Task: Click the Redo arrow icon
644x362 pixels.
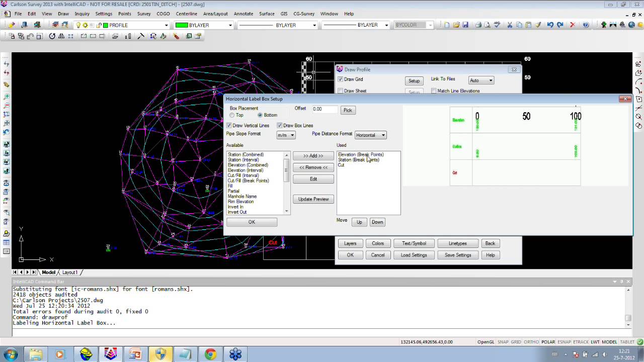Action: tap(560, 25)
